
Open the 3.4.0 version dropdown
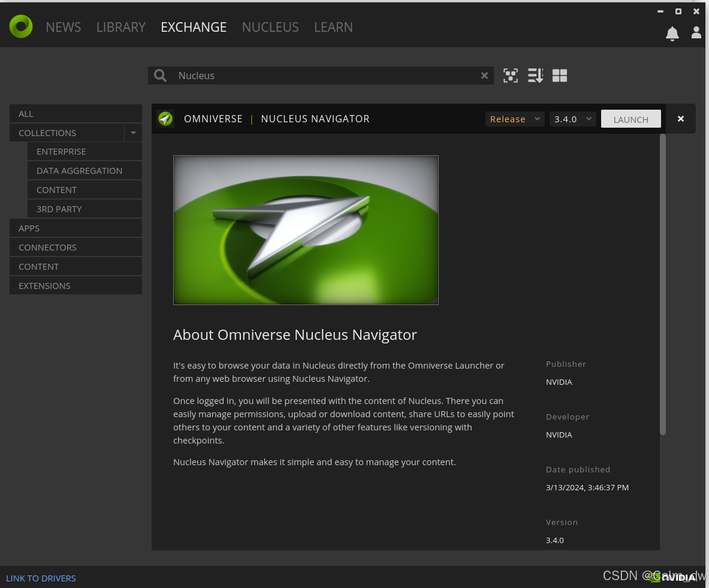coord(572,119)
